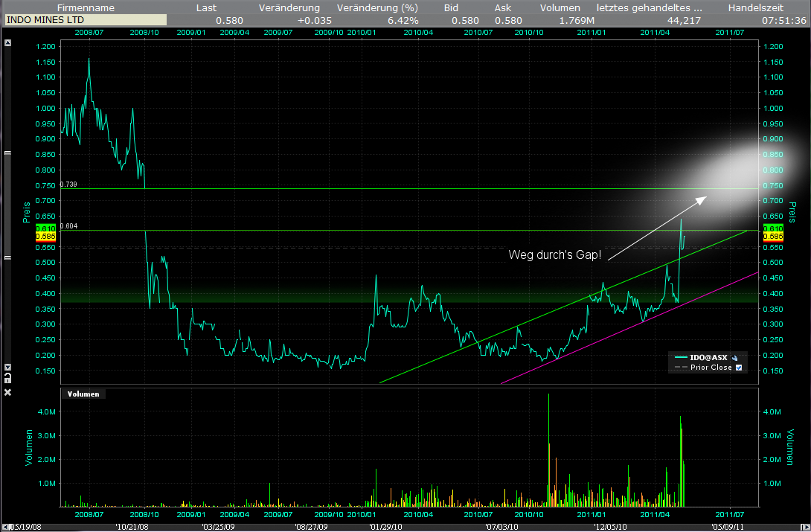Click the 0.739 horizontal line label
Image resolution: width=811 pixels, height=532 pixels.
tap(68, 184)
